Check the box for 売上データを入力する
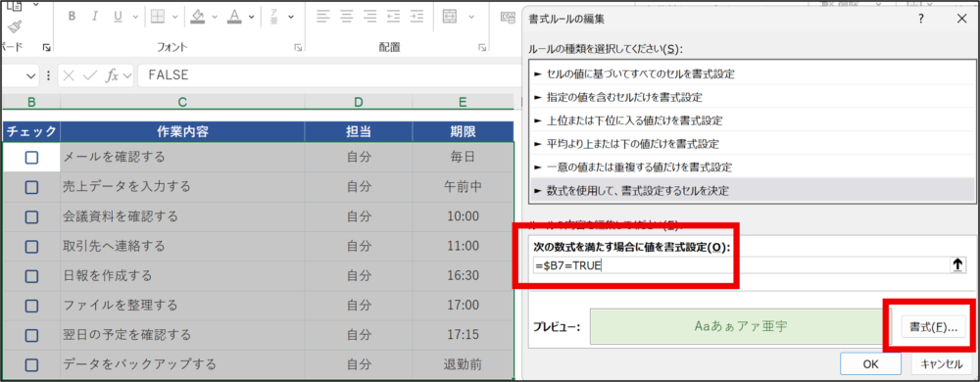Screen dimensions: 980x382 point(32,187)
